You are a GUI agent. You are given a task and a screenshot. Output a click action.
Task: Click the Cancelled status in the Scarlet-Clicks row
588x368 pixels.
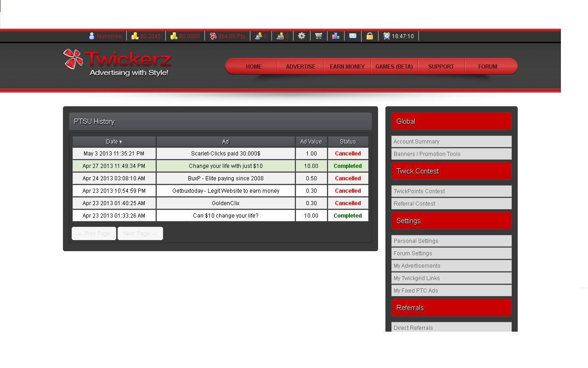[x=348, y=154]
